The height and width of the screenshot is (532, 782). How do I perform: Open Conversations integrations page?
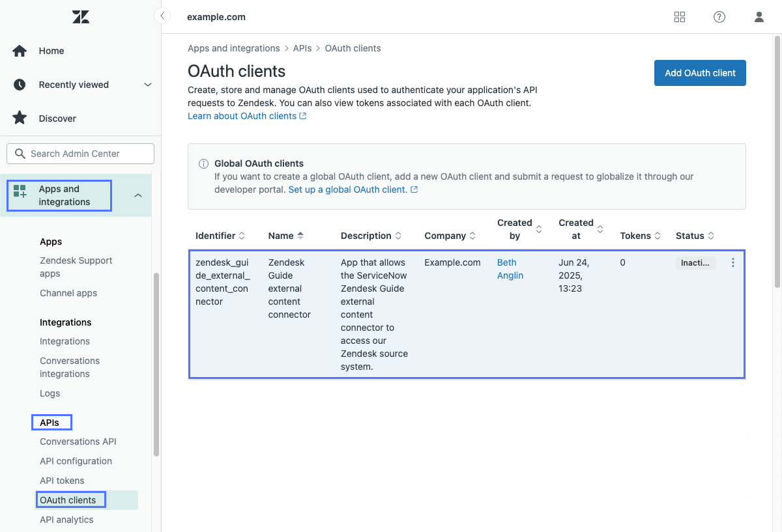click(70, 367)
